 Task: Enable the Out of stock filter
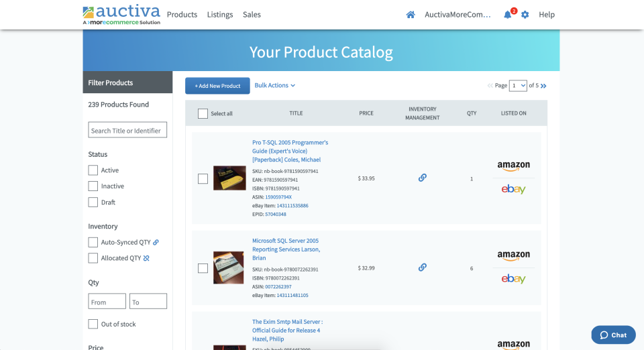coord(93,325)
